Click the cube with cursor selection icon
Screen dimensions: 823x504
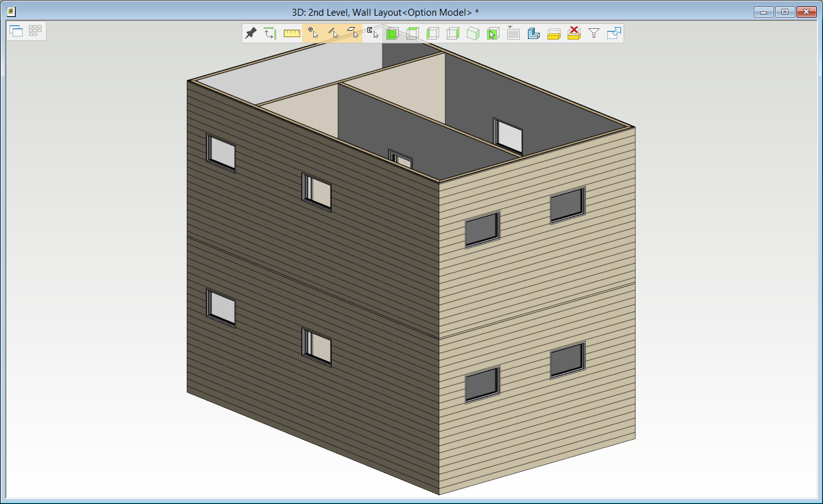(493, 33)
